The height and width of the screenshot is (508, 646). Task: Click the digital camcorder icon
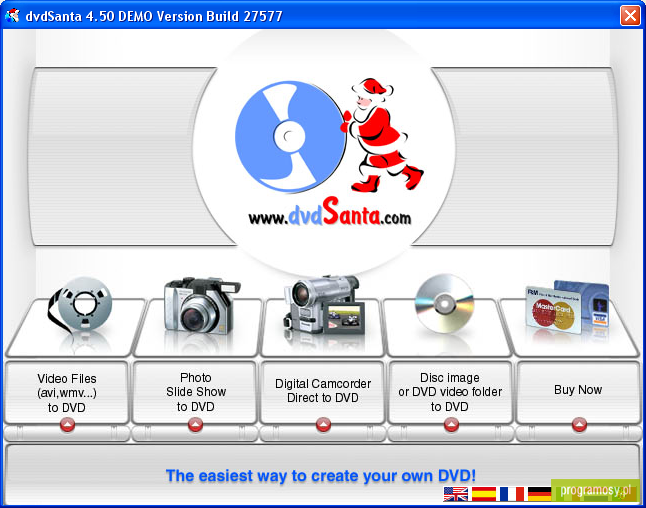[x=324, y=305]
